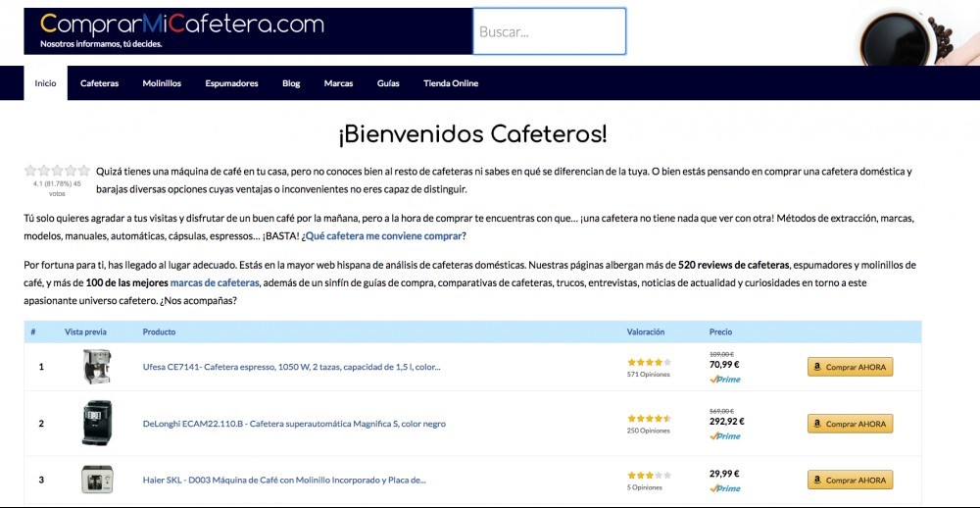
Task: Click the crossed-out 569,00 € price
Action: pos(722,410)
